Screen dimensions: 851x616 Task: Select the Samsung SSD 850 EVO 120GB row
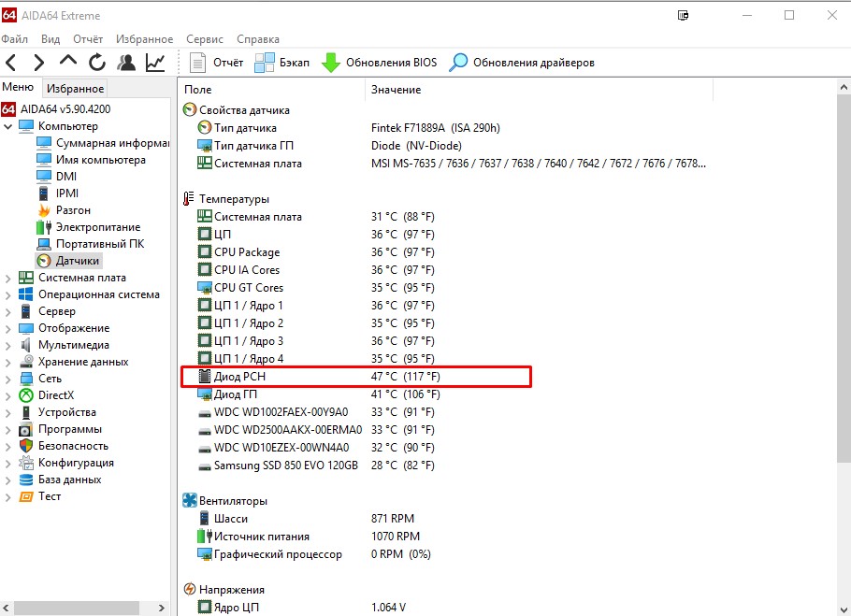coord(315,466)
